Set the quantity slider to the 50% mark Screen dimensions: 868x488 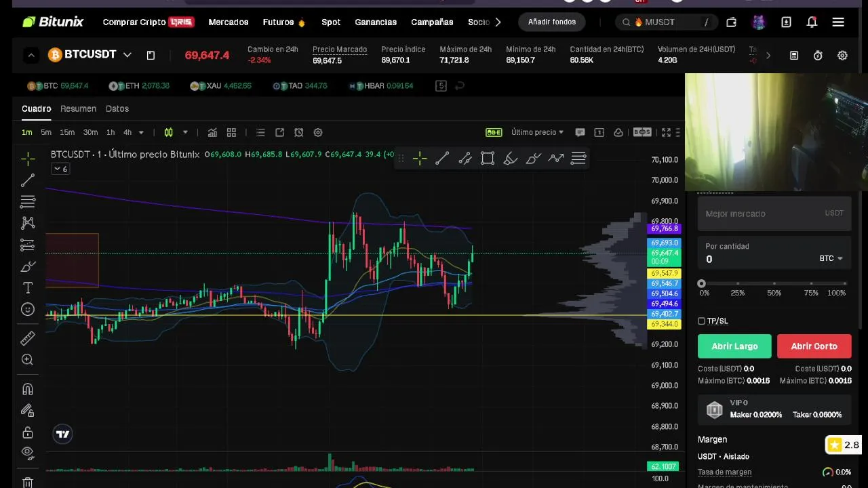point(774,284)
